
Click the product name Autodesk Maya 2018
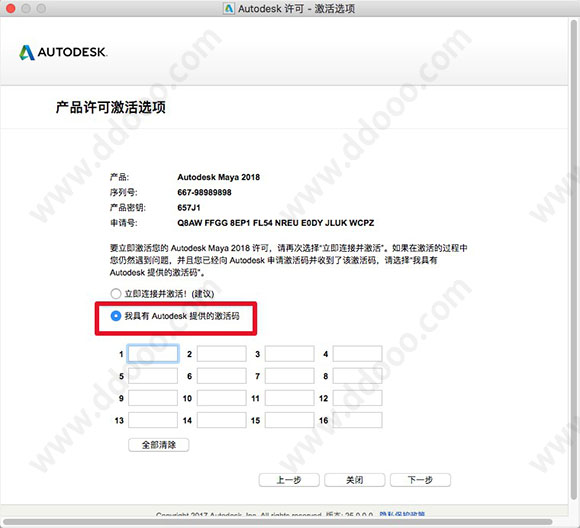click(x=218, y=177)
